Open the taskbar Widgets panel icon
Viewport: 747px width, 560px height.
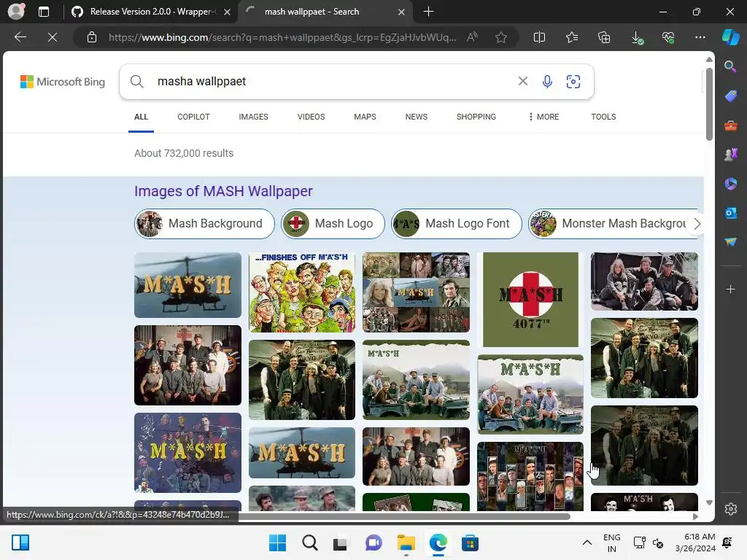[x=20, y=542]
